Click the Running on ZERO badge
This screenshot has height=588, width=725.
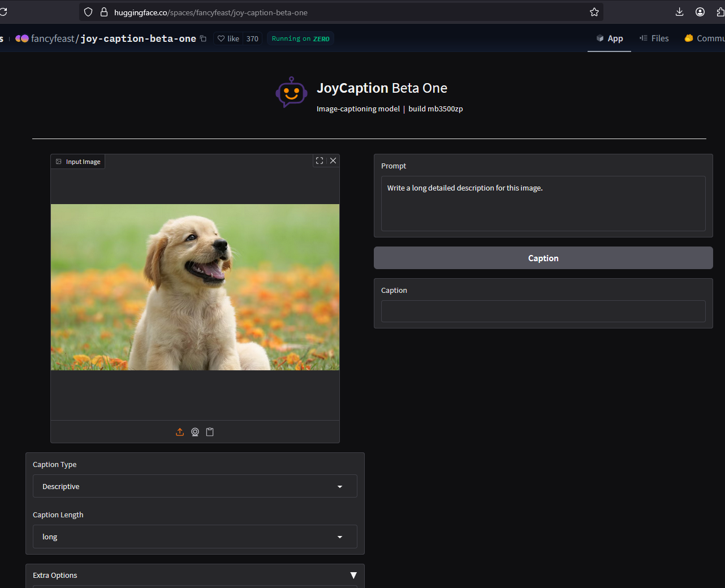300,38
